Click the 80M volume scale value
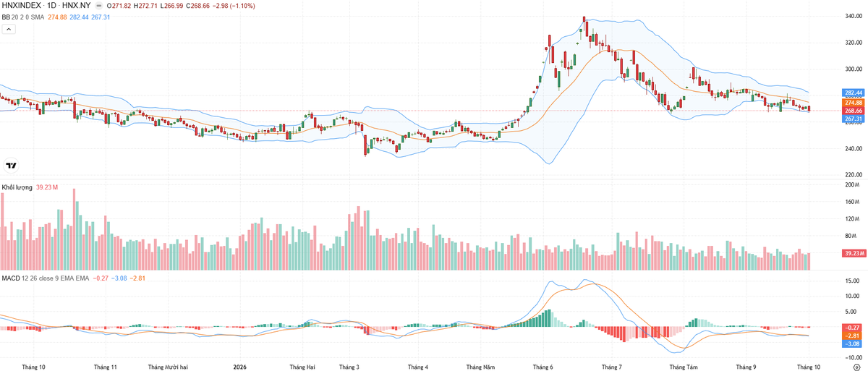Viewport: 868px width, 371px height. pos(851,236)
